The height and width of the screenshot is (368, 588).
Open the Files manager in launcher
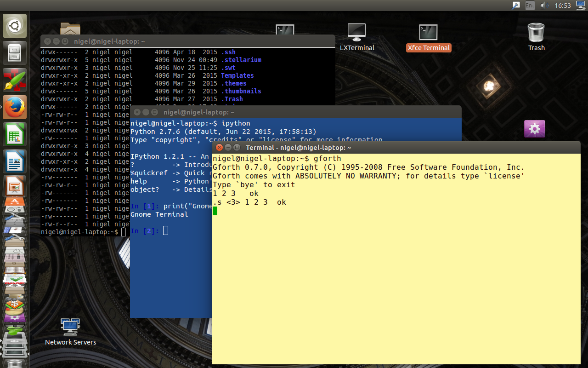(x=15, y=52)
